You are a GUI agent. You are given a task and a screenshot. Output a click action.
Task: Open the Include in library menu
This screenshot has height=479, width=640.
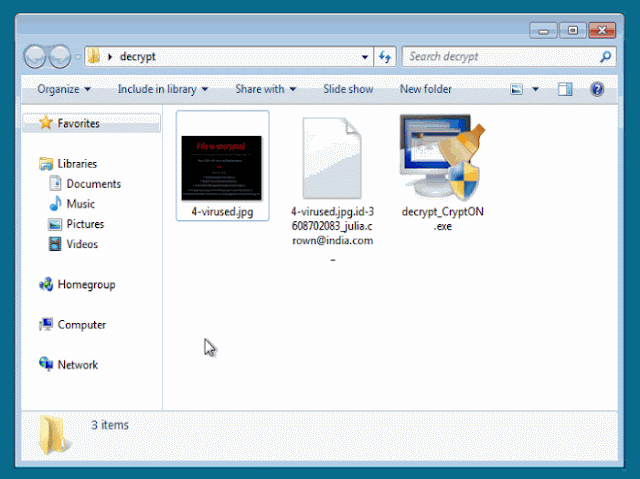162,89
